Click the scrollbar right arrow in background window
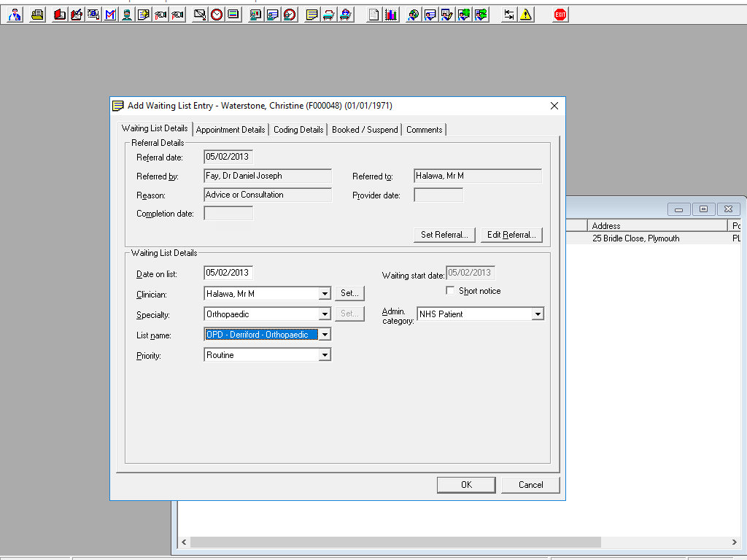The image size is (747, 560). (734, 542)
